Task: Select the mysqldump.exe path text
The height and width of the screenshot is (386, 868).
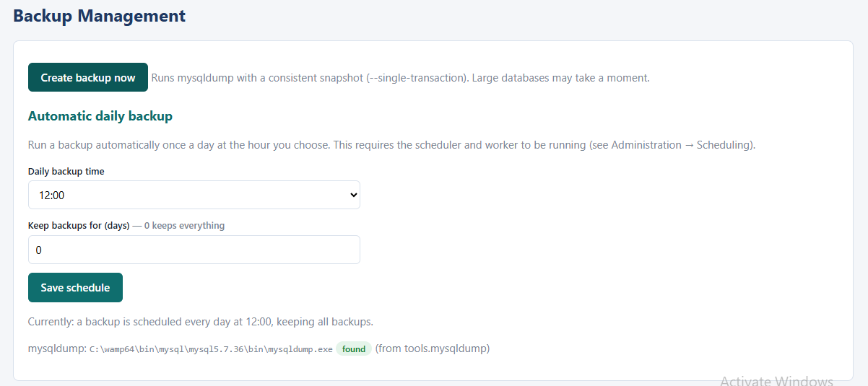Action: click(211, 349)
